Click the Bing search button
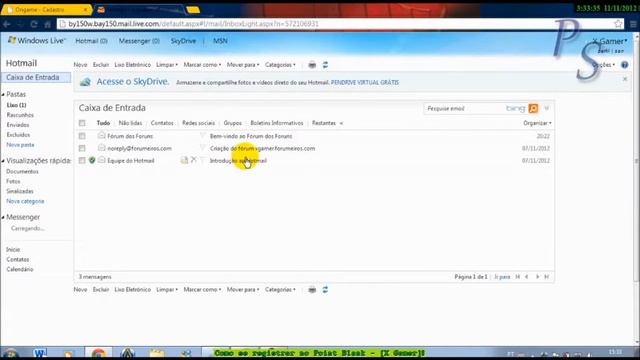Image resolution: width=640 pixels, height=360 pixels. click(533, 108)
